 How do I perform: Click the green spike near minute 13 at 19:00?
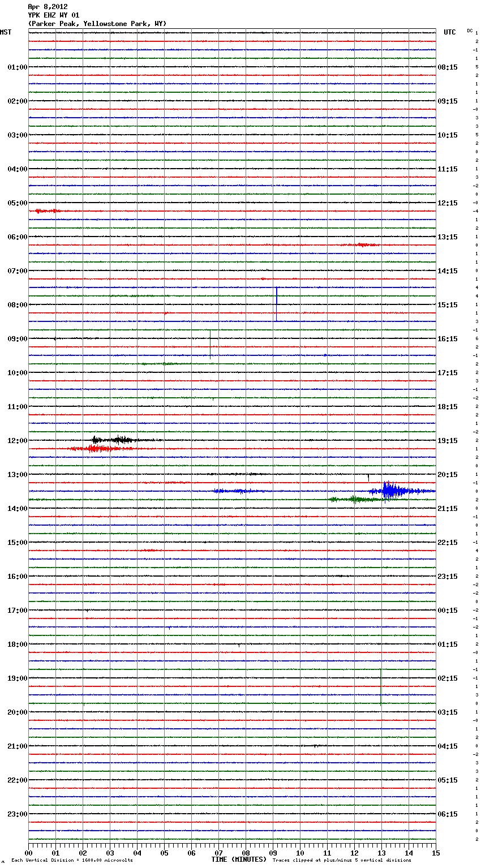(381, 686)
